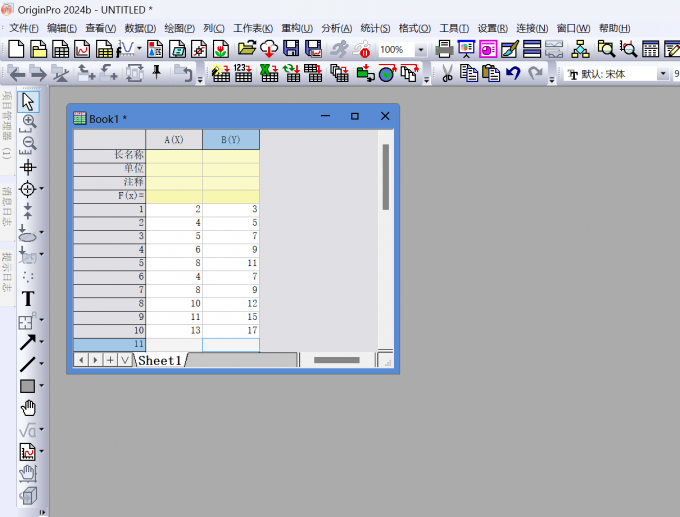Click the New Function Plot icon
The image size is (680, 517).
click(x=126, y=49)
